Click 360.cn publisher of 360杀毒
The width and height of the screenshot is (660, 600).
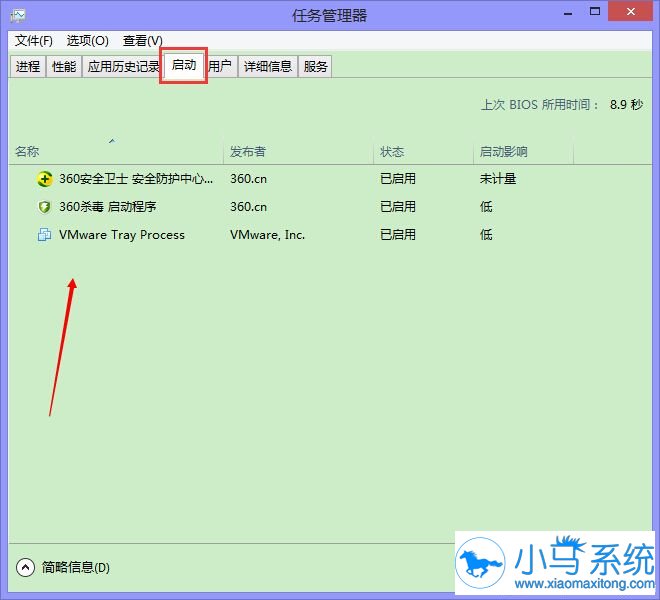coord(248,207)
